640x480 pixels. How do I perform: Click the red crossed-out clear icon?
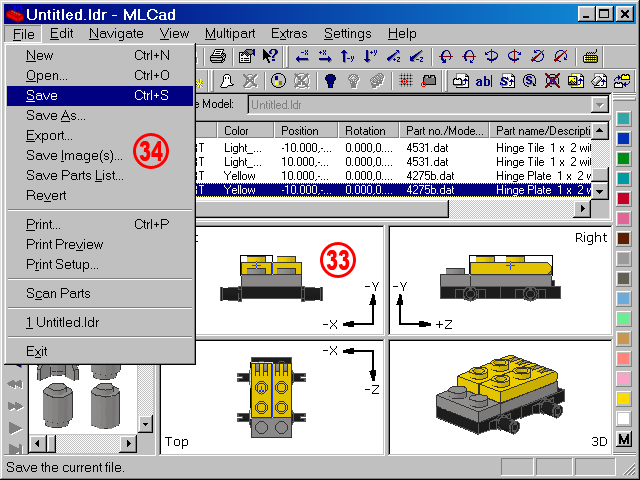point(552,80)
